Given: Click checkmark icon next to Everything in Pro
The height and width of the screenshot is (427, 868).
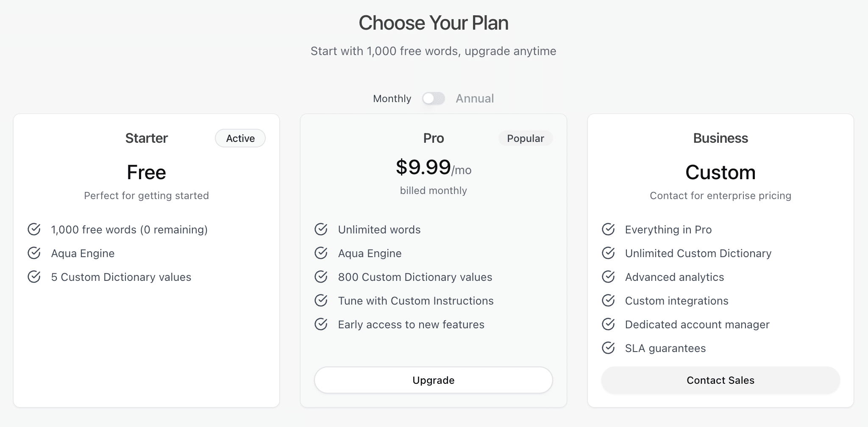Looking at the screenshot, I should tap(608, 229).
